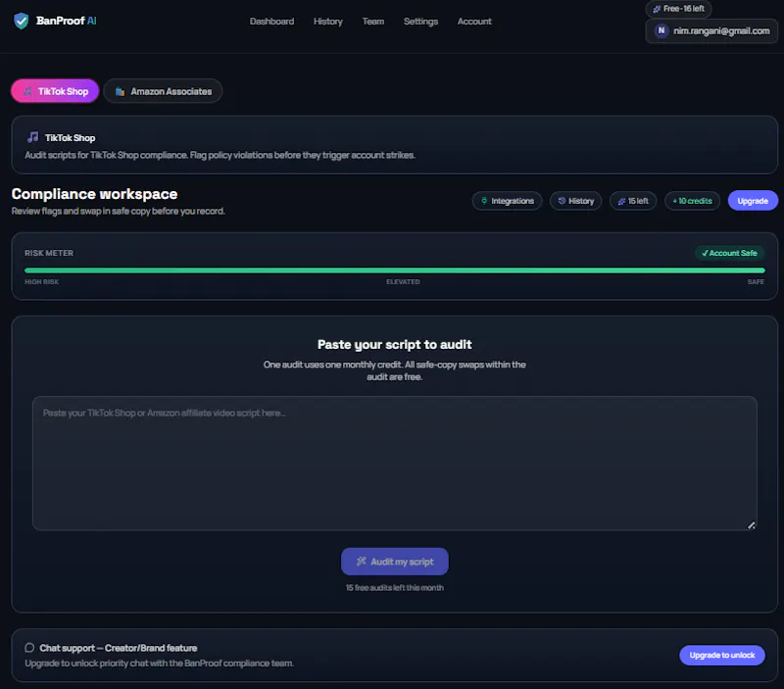Click the RISK METER label

coord(49,253)
